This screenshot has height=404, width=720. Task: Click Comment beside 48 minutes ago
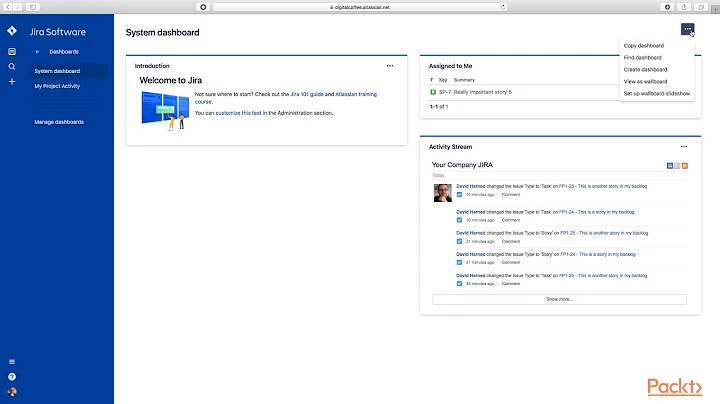(511, 284)
